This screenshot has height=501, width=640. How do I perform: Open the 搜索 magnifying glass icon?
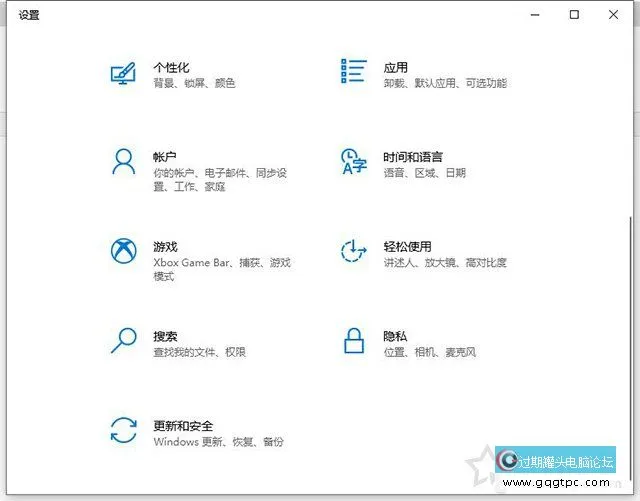pyautogui.click(x=124, y=340)
